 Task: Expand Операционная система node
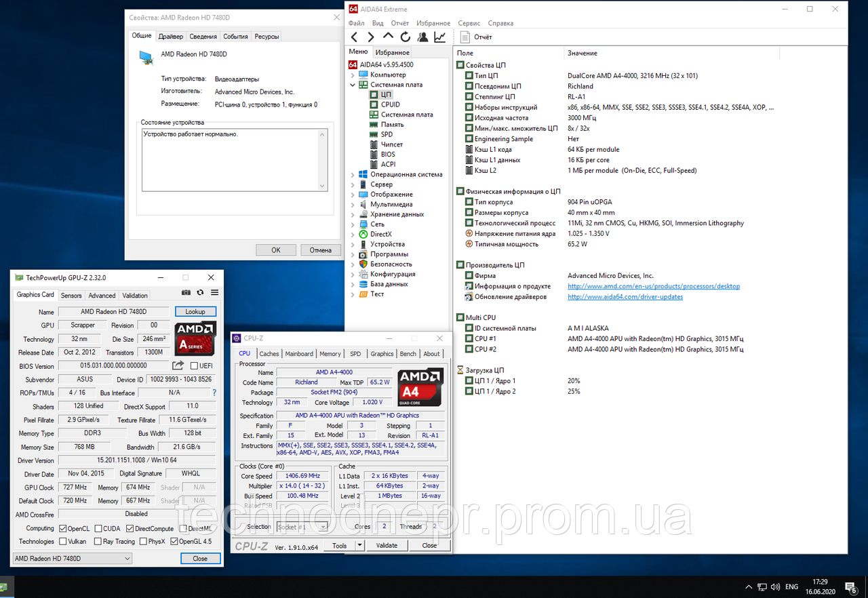point(353,174)
